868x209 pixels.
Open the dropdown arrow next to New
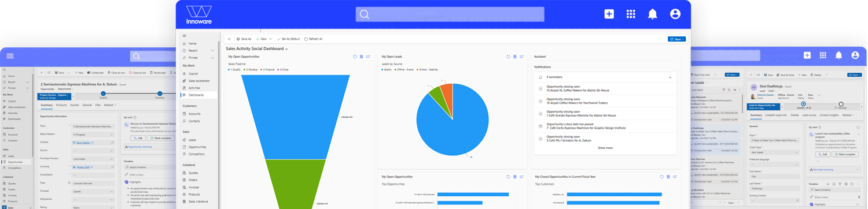(x=270, y=39)
